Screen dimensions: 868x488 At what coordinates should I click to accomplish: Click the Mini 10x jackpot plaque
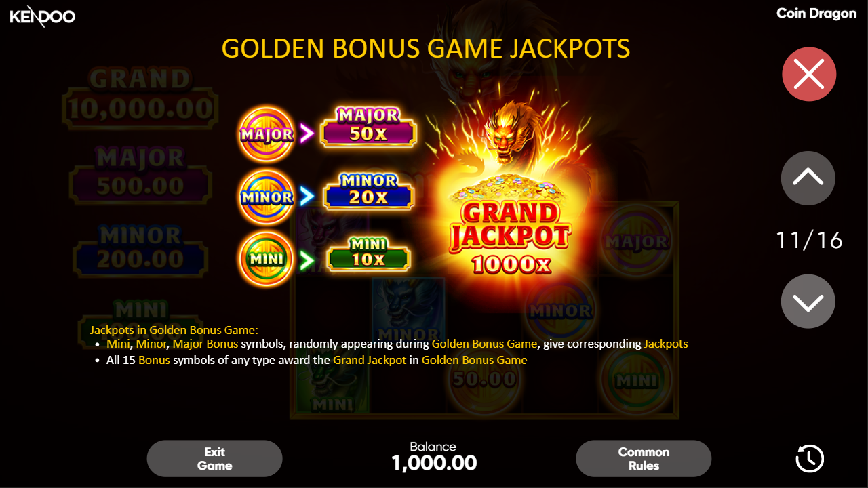(x=368, y=253)
